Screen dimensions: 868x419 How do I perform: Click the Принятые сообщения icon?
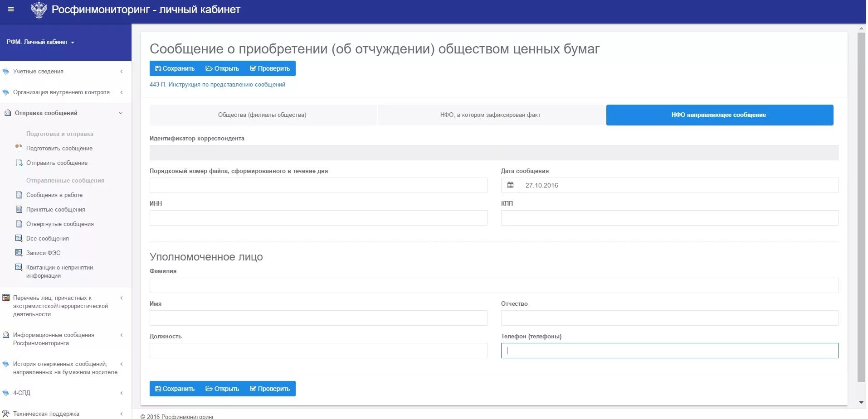(x=19, y=209)
